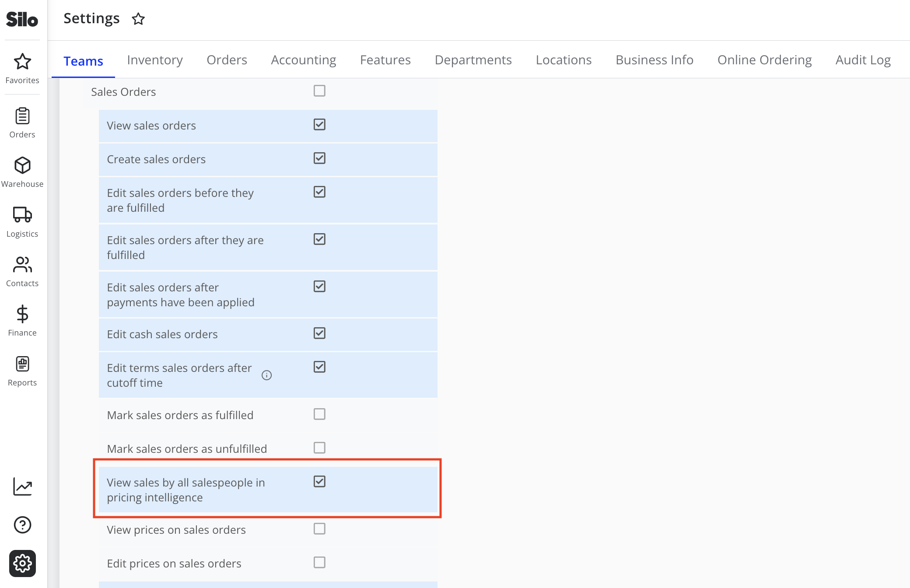Click the Create sales orders label
Image resolution: width=910 pixels, height=588 pixels.
[x=156, y=159]
